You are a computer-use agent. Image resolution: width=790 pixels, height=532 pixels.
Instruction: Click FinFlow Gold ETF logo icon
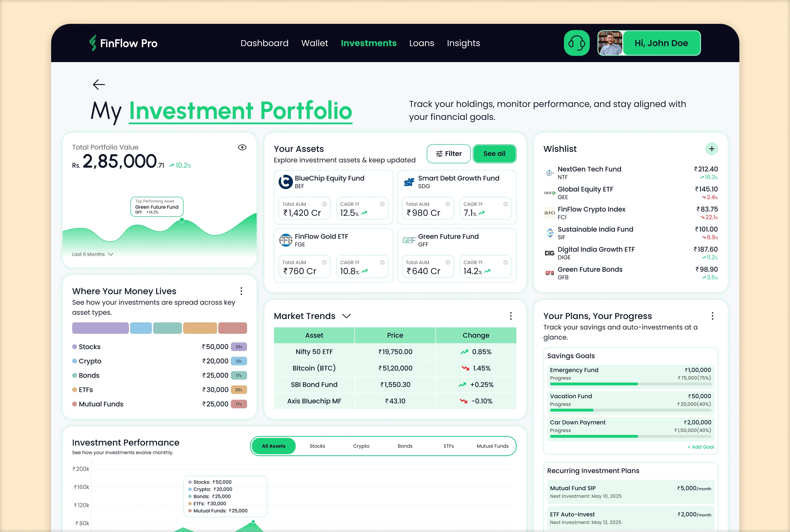(x=286, y=240)
